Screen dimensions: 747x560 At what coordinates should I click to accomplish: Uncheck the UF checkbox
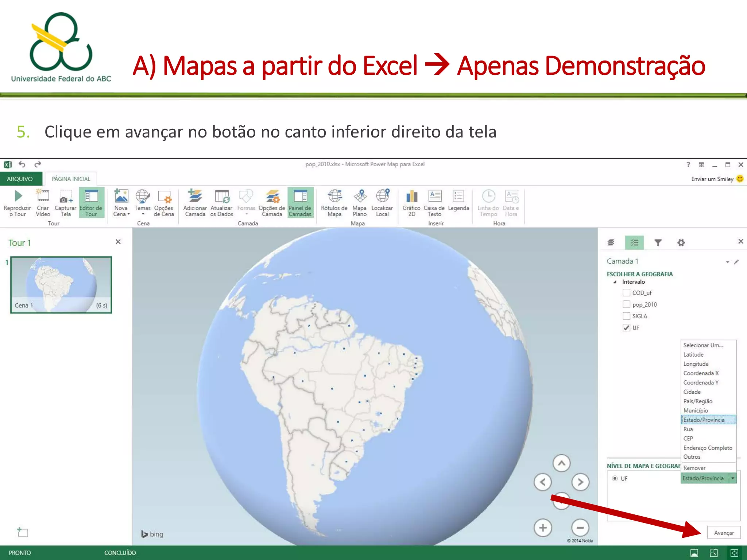point(626,327)
